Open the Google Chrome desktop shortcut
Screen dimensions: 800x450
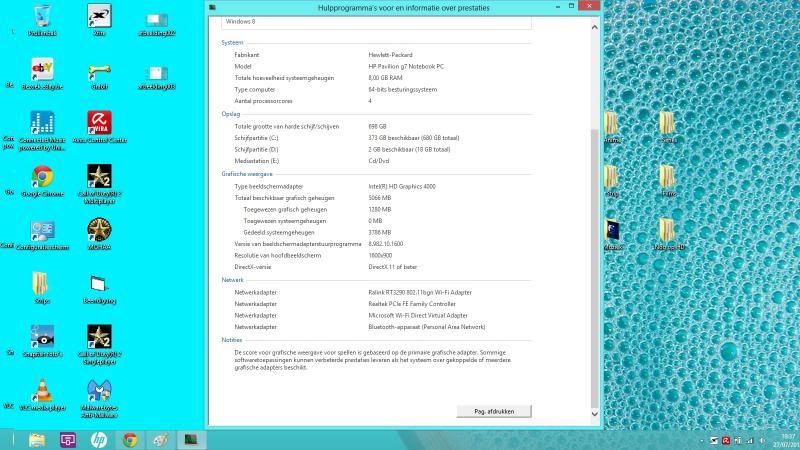coord(42,181)
